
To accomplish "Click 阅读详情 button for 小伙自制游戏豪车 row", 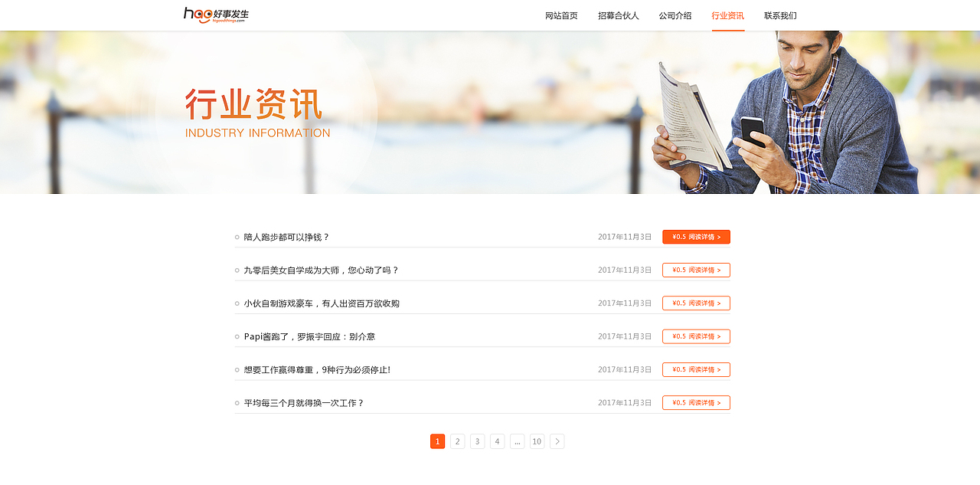I will [x=696, y=303].
